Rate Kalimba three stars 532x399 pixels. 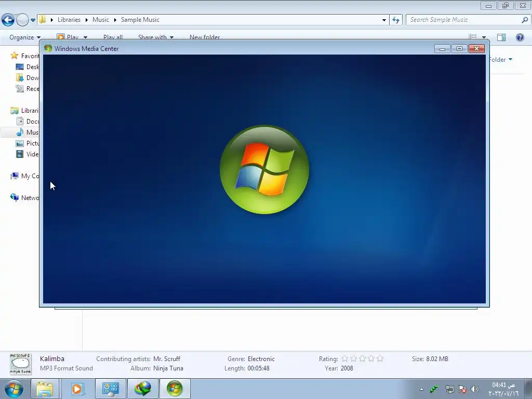click(x=362, y=358)
